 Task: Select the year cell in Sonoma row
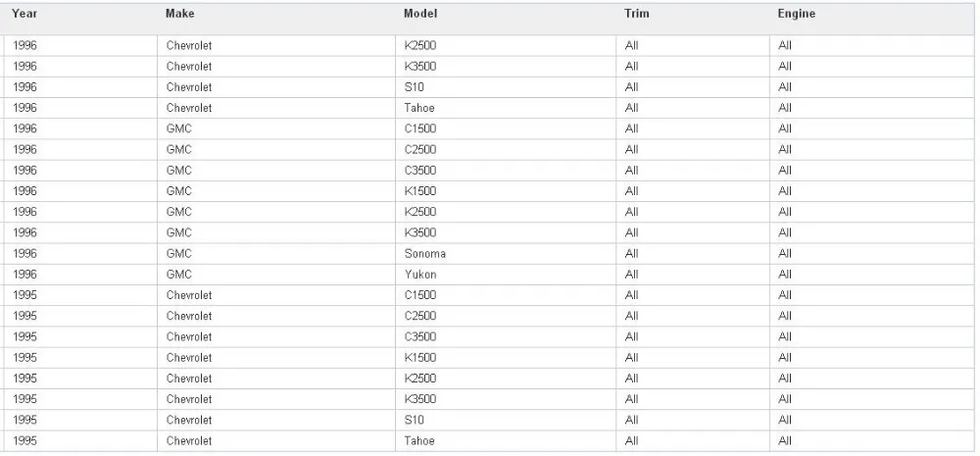pyautogui.click(x=25, y=254)
